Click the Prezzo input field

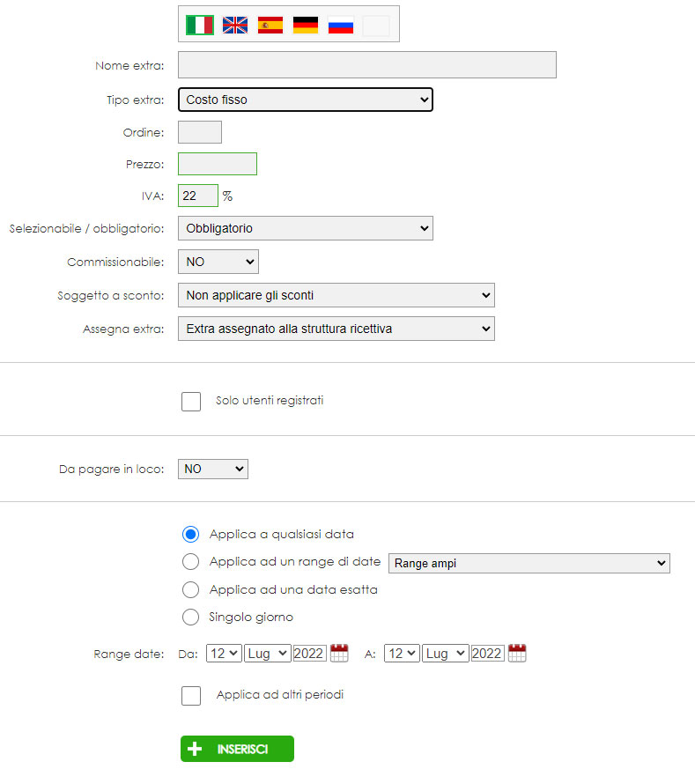pyautogui.click(x=218, y=164)
